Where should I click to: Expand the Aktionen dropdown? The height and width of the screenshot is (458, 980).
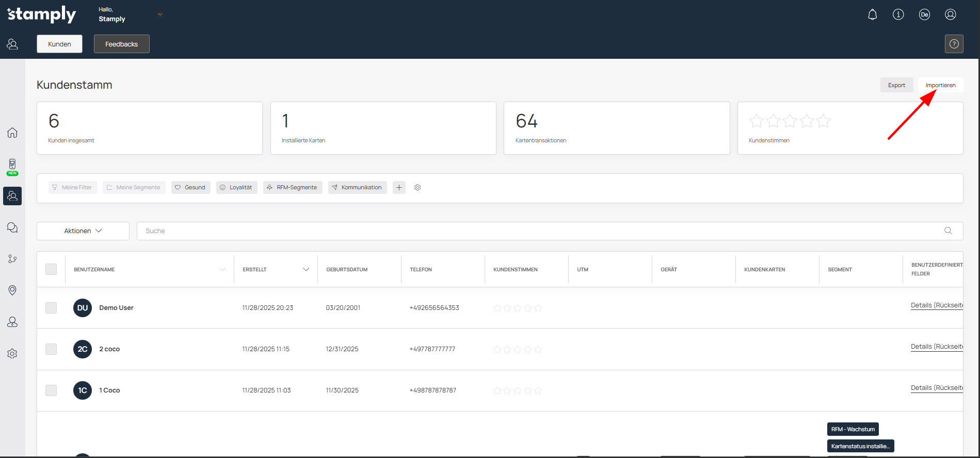click(x=83, y=231)
